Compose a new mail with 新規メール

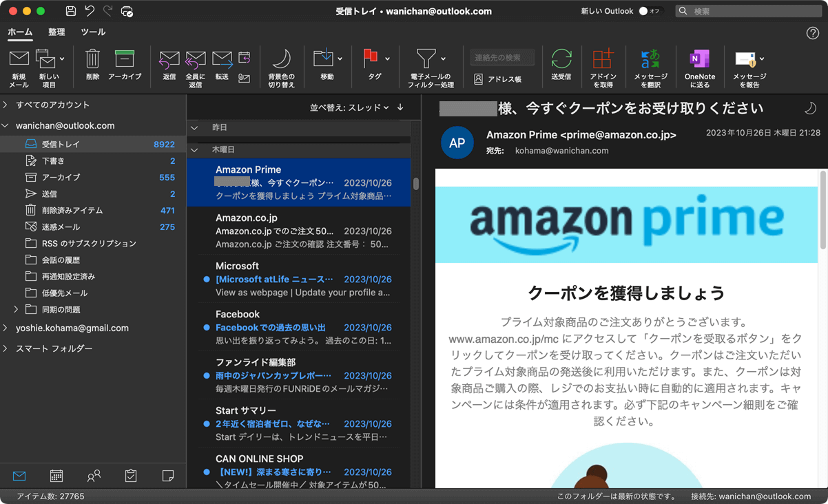(x=19, y=67)
